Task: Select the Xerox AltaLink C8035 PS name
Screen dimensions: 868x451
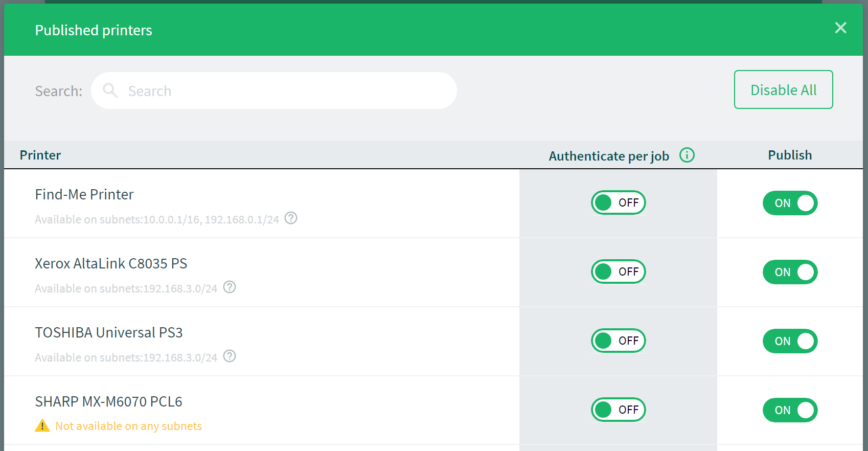Action: pos(111,263)
